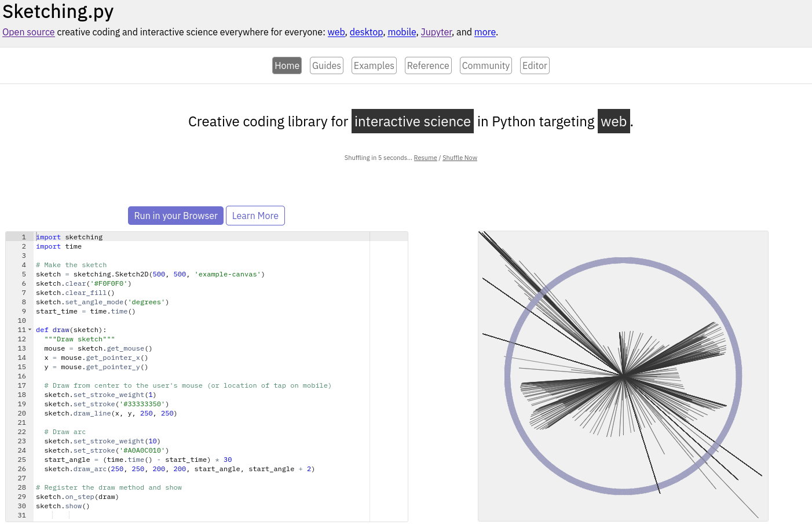812x532 pixels.
Task: Click Shuffle Now link
Action: pyautogui.click(x=460, y=158)
